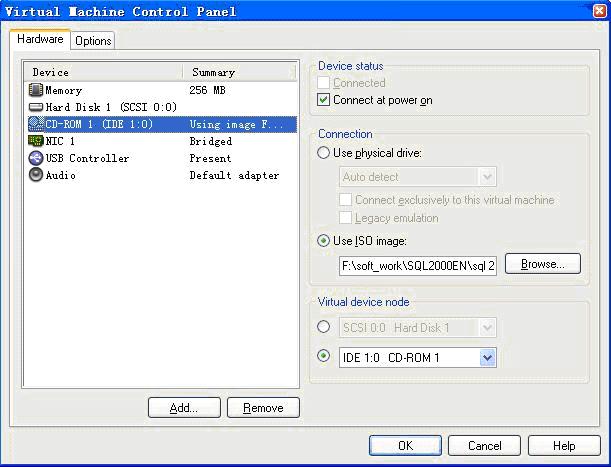The height and width of the screenshot is (467, 611).
Task: Click the Hard Disk 1 drive icon
Action: point(36,107)
